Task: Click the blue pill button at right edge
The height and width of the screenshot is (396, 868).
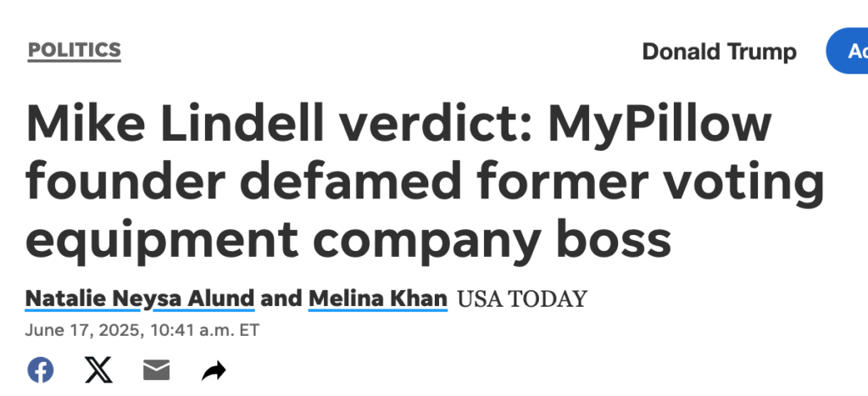Action: pos(847,51)
